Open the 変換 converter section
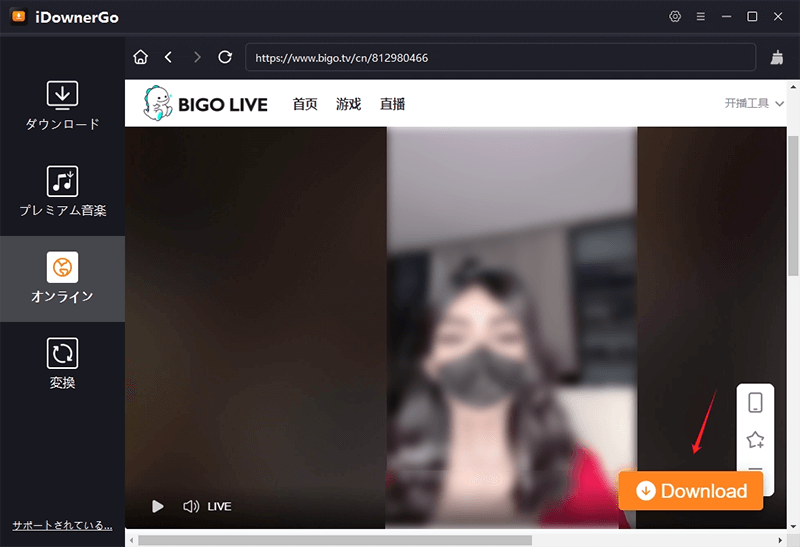This screenshot has width=800, height=547. [62, 364]
